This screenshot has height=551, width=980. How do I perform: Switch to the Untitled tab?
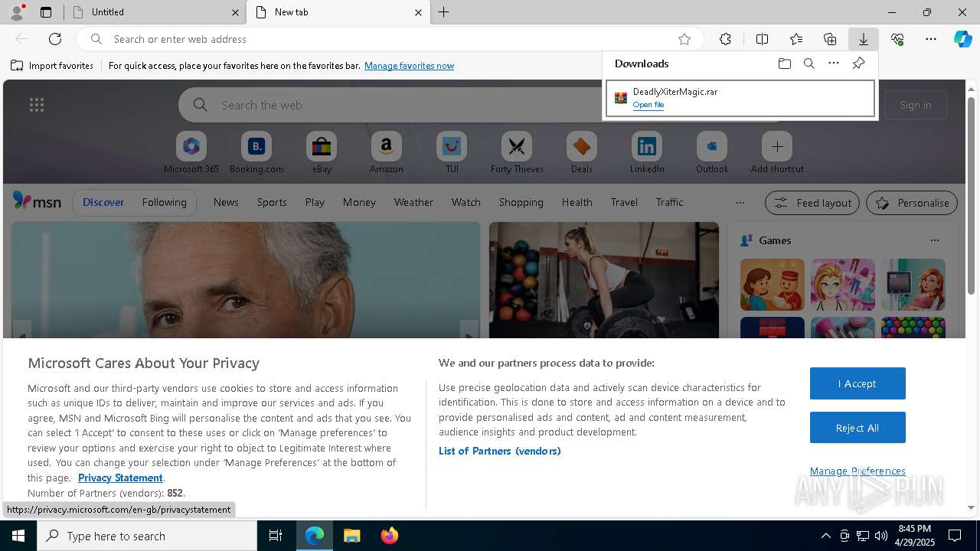click(155, 12)
